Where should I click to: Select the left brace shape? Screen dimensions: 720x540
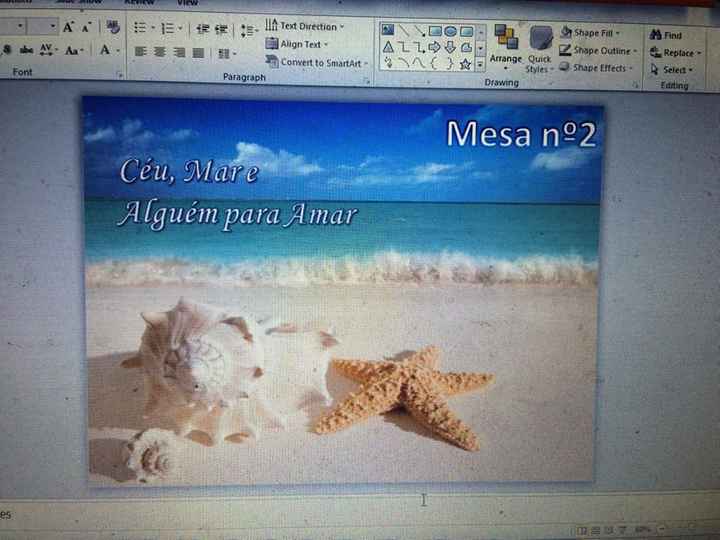tap(434, 63)
